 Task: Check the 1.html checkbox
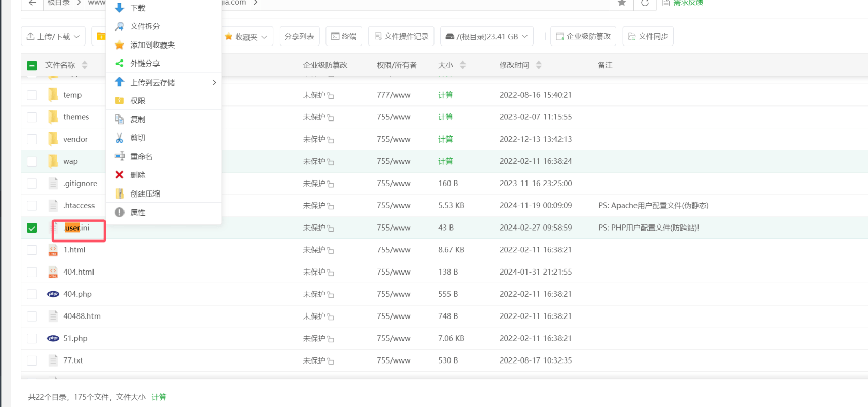click(x=32, y=250)
